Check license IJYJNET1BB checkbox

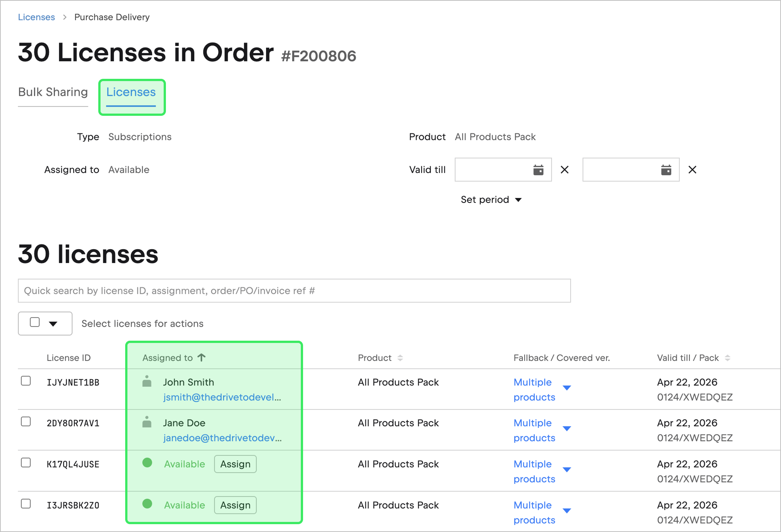(x=26, y=381)
